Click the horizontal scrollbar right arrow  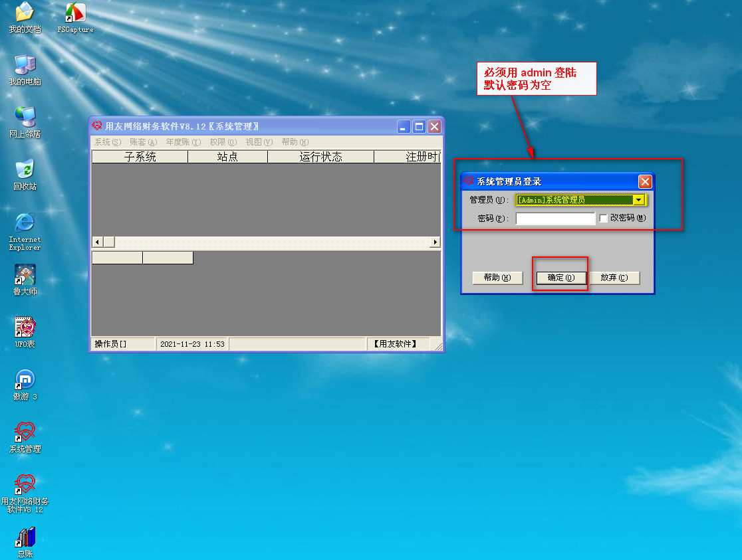coord(435,242)
